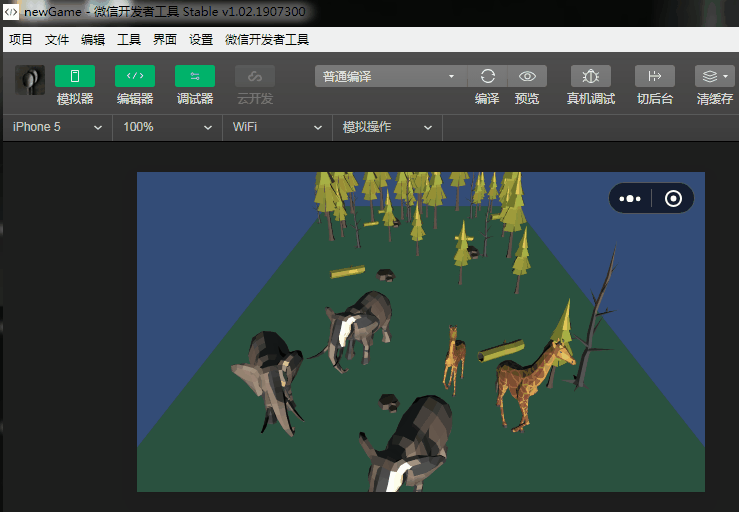Click the 清缓存 layers icon
Viewport: 739px width, 512px height.
(714, 76)
